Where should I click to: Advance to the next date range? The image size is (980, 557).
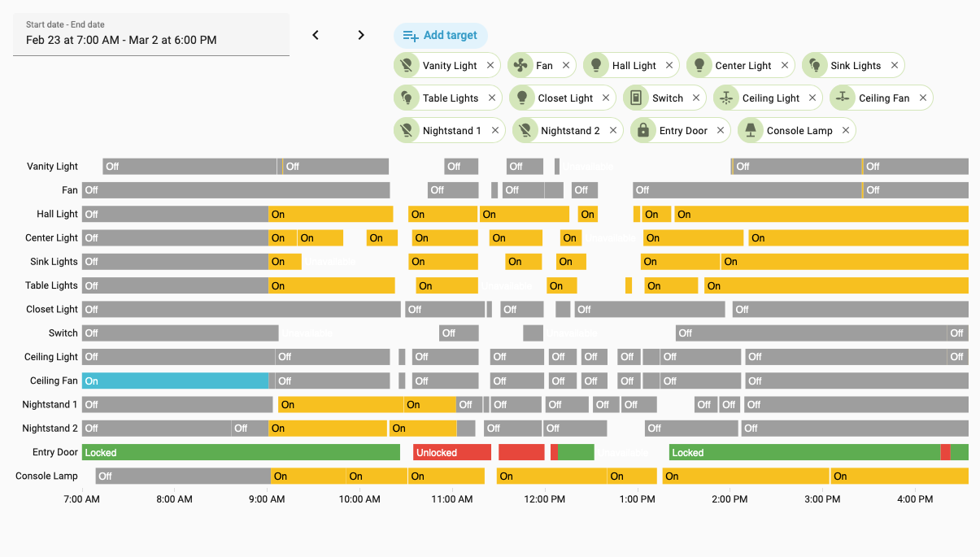[x=361, y=35]
